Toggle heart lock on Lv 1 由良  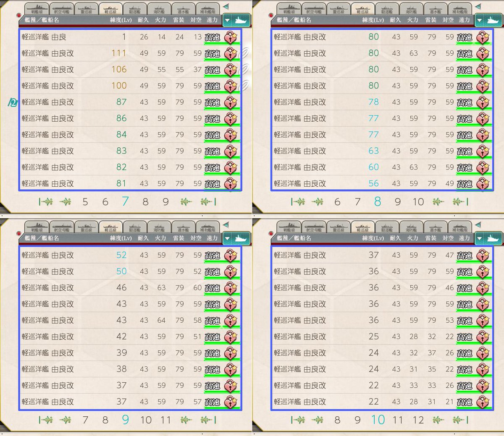click(231, 37)
